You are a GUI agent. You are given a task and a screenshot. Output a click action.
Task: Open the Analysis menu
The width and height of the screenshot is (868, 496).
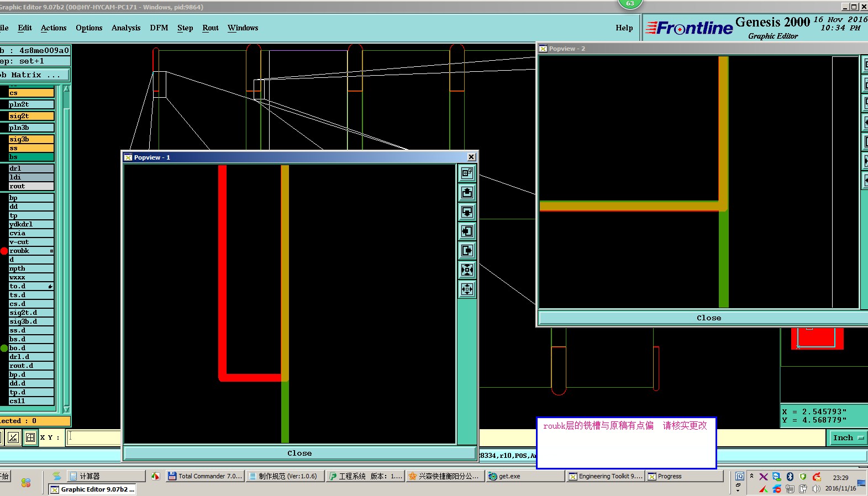pyautogui.click(x=126, y=28)
